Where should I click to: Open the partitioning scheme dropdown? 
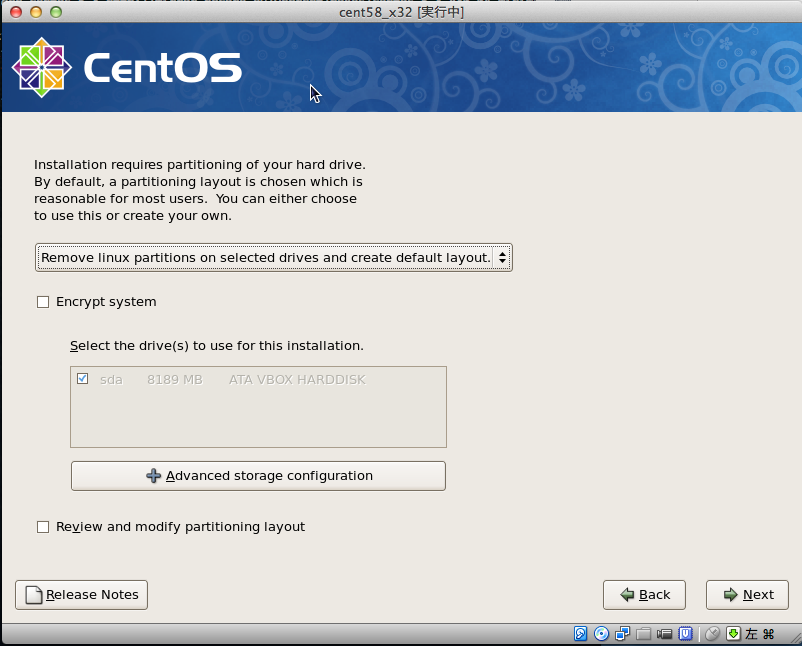(274, 257)
